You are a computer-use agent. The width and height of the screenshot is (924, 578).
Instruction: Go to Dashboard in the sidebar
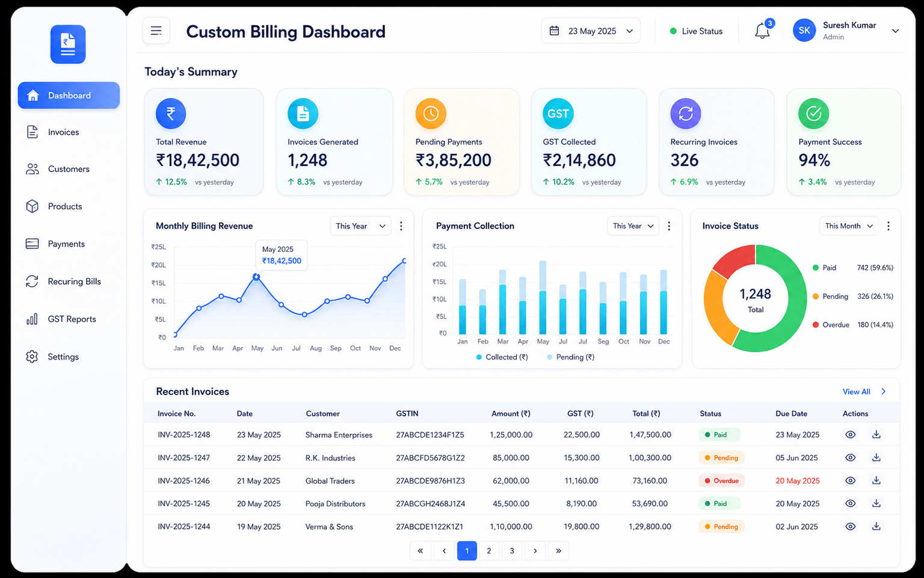click(69, 96)
